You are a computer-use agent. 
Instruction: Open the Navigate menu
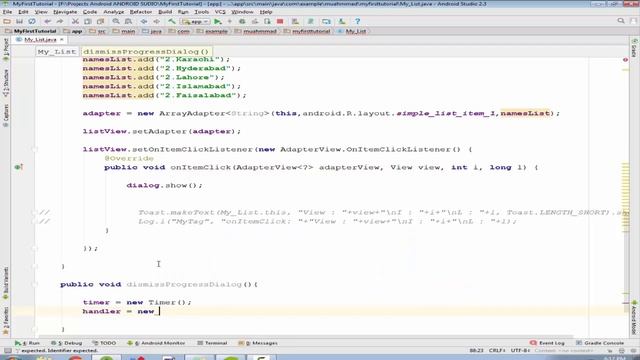65,12
